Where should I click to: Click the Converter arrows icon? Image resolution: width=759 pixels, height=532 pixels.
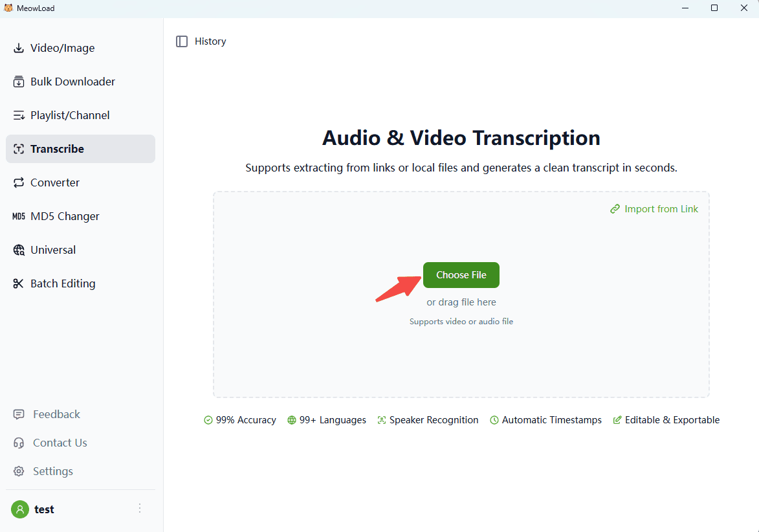coord(19,183)
